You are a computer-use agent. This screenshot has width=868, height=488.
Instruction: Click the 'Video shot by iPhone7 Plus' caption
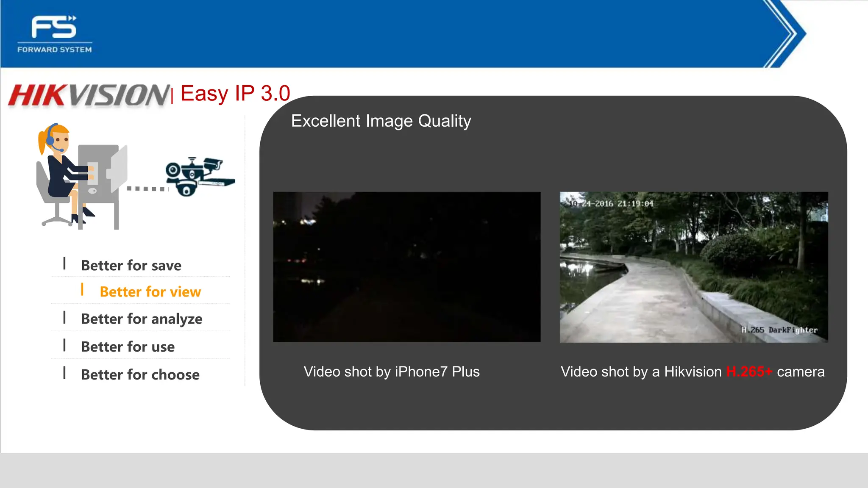(x=392, y=372)
